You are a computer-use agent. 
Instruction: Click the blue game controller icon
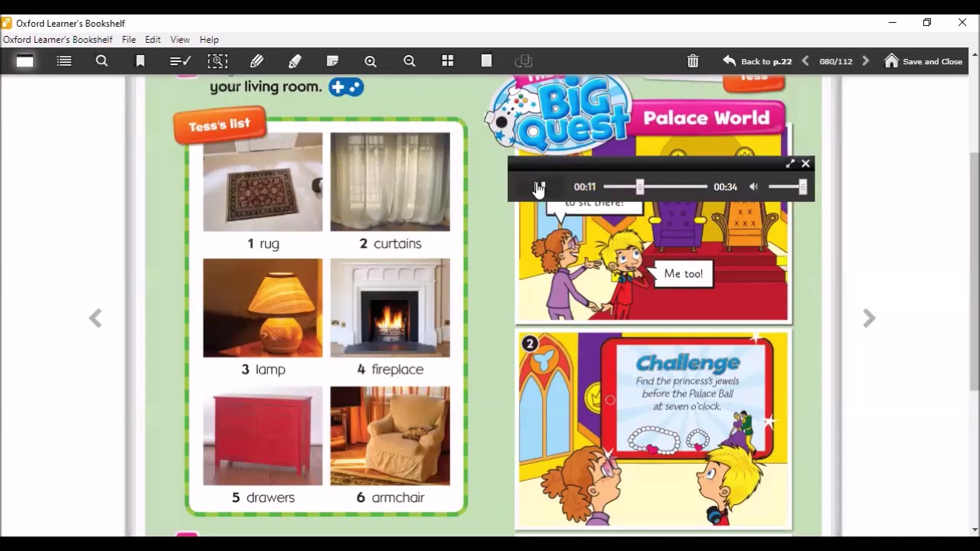pos(346,87)
